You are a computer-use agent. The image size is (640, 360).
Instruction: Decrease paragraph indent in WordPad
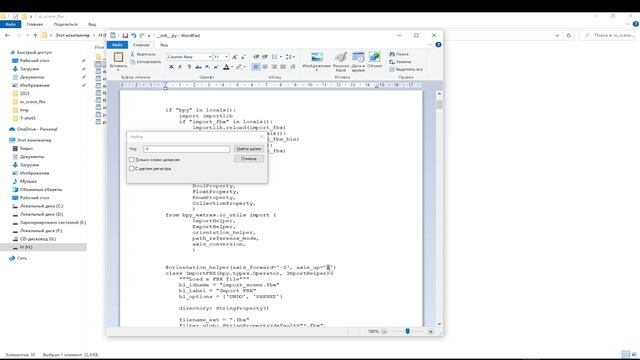(256, 57)
